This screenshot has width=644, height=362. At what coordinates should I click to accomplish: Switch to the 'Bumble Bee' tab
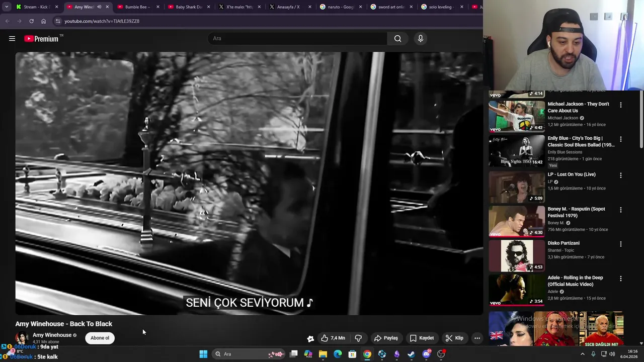(137, 7)
